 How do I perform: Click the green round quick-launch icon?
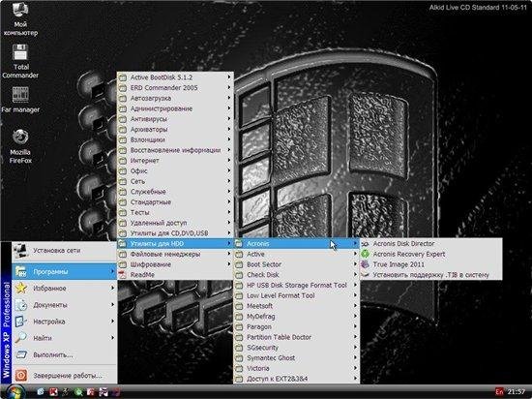[x=78, y=392]
